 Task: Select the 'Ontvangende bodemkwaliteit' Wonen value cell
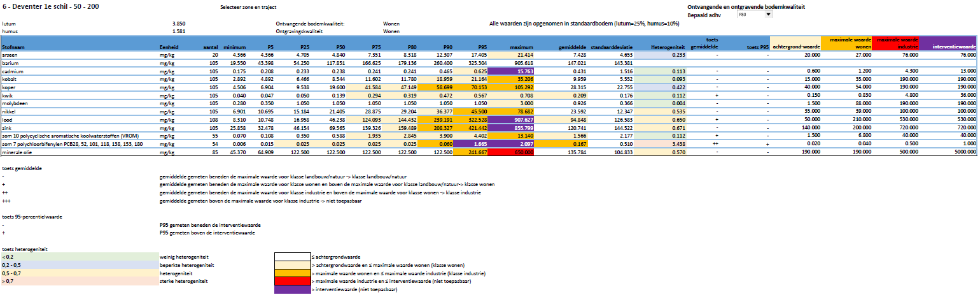click(x=391, y=23)
